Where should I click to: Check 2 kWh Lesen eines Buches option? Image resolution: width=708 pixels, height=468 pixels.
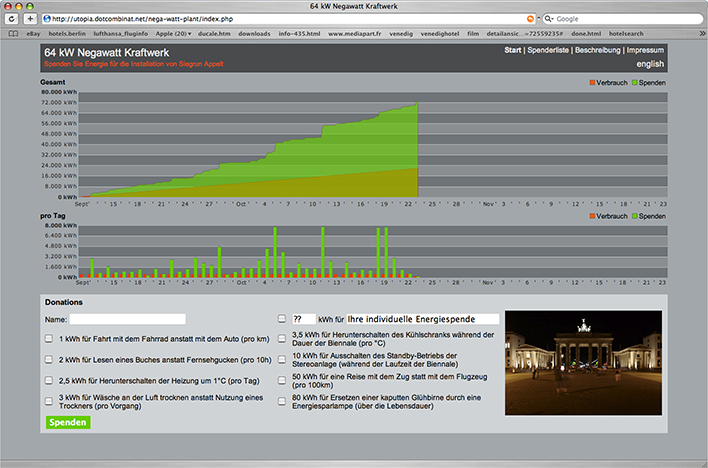tap(49, 360)
